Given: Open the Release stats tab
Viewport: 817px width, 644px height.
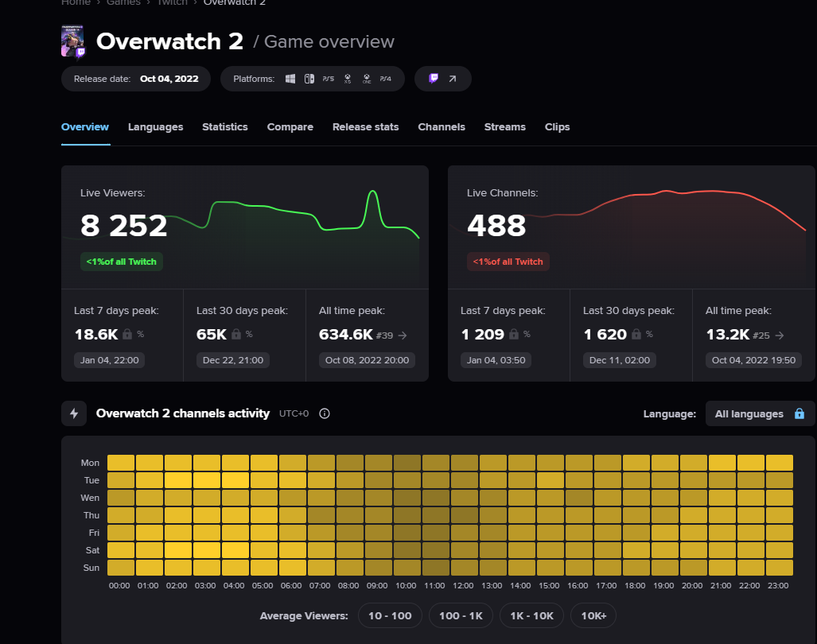Looking at the screenshot, I should point(365,127).
